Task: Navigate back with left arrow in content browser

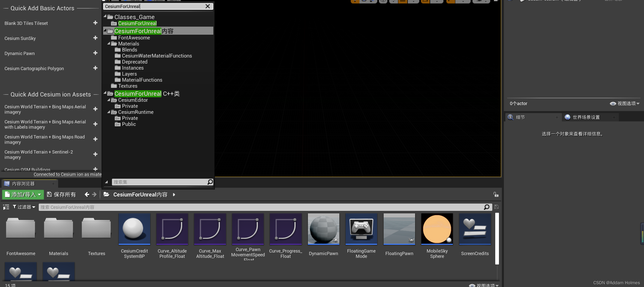Action: [x=87, y=195]
